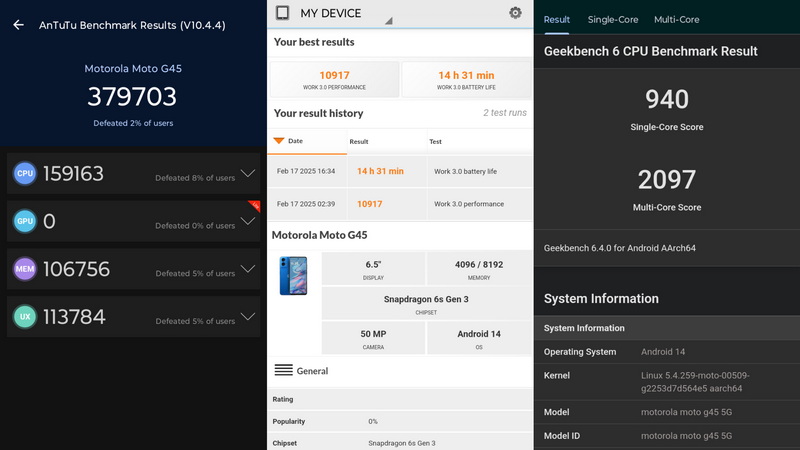Switch to the Multi-Core tab
This screenshot has height=450, width=800.
point(677,19)
